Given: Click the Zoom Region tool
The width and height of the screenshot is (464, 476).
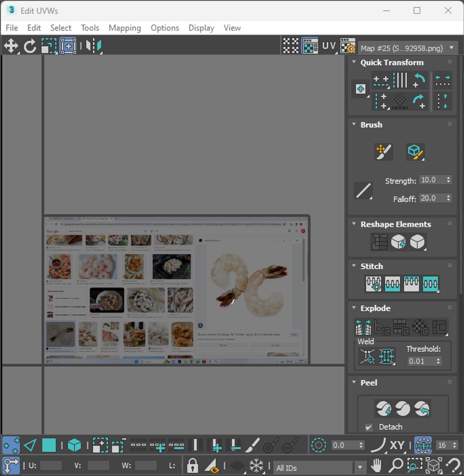Looking at the screenshot, I should tap(415, 465).
